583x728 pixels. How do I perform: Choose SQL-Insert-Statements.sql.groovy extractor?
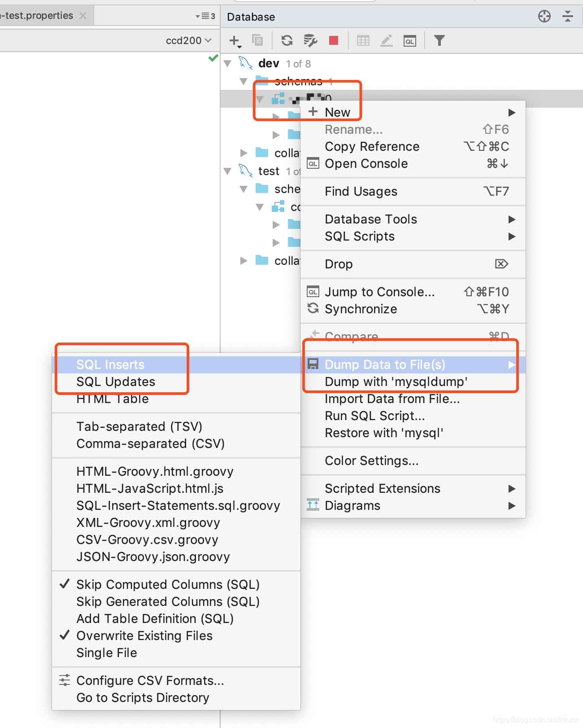tap(176, 505)
